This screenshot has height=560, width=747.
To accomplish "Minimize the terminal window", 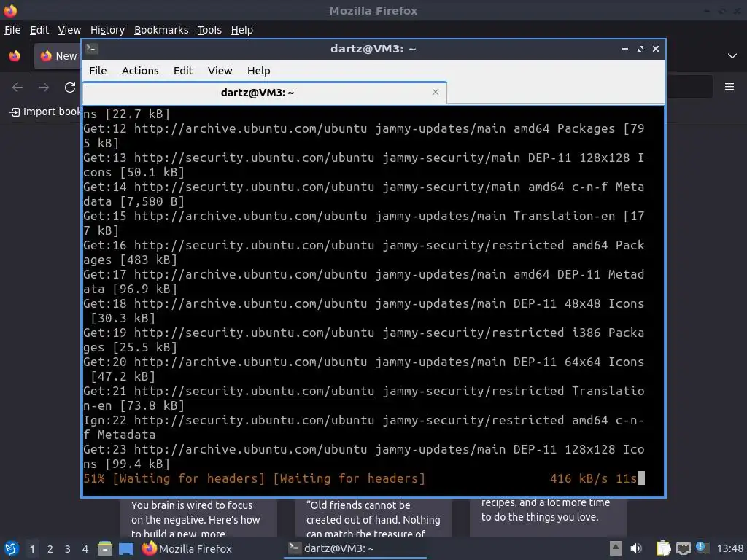I will tap(625, 49).
